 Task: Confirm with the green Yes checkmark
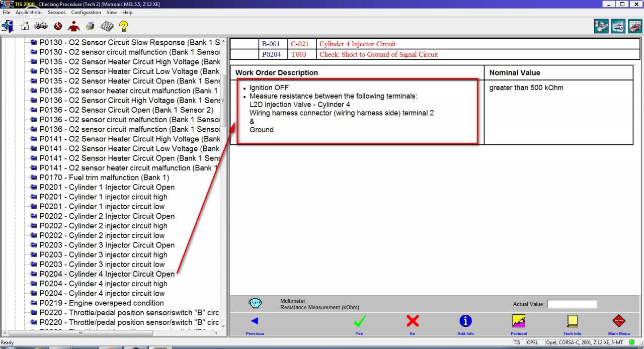[x=359, y=321]
